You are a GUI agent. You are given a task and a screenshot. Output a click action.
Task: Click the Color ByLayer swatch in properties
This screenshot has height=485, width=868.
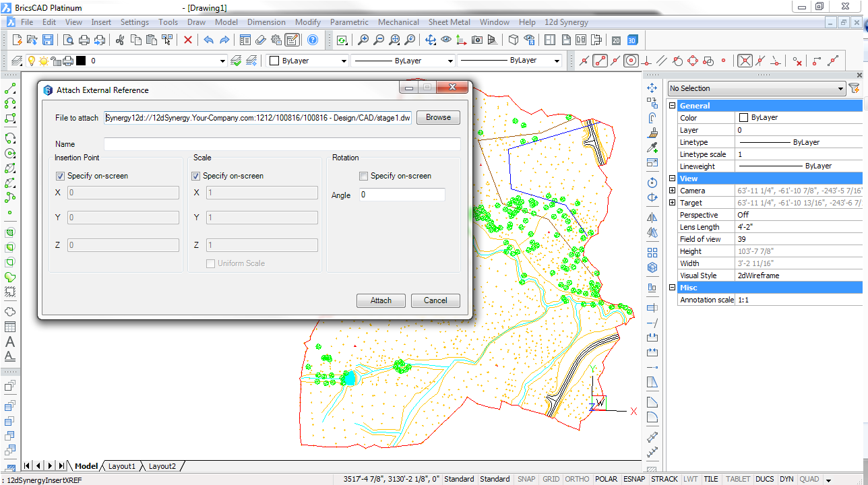(744, 118)
